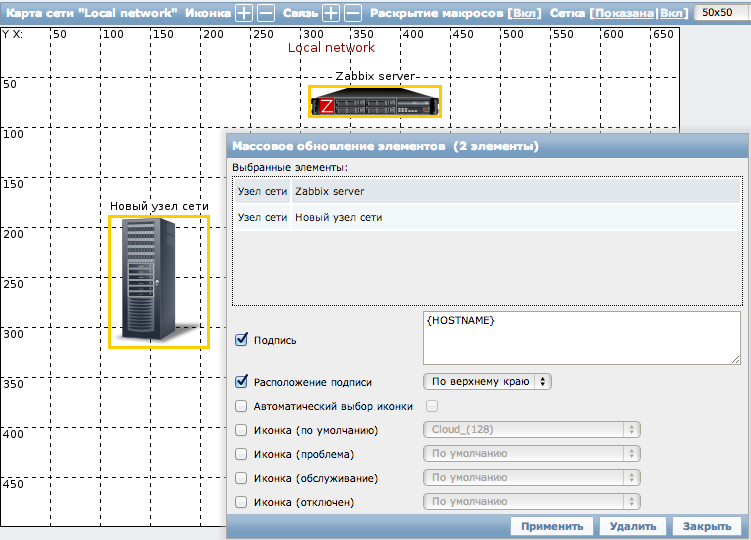Click the mass update dialog title bar
Screen dimensions: 751x540
pos(487,146)
